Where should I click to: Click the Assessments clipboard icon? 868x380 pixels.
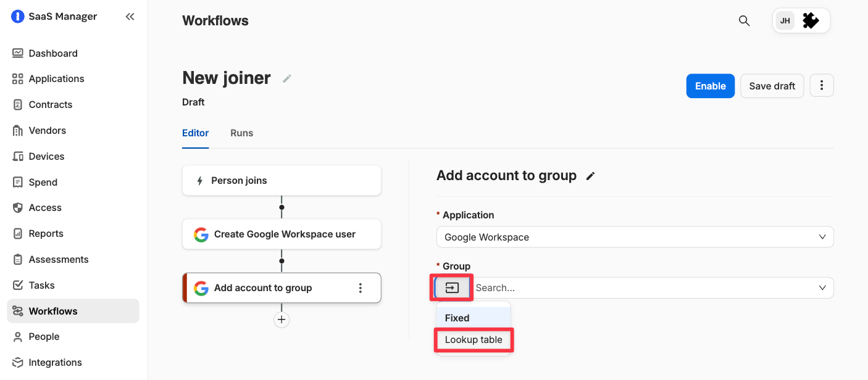[x=18, y=259]
